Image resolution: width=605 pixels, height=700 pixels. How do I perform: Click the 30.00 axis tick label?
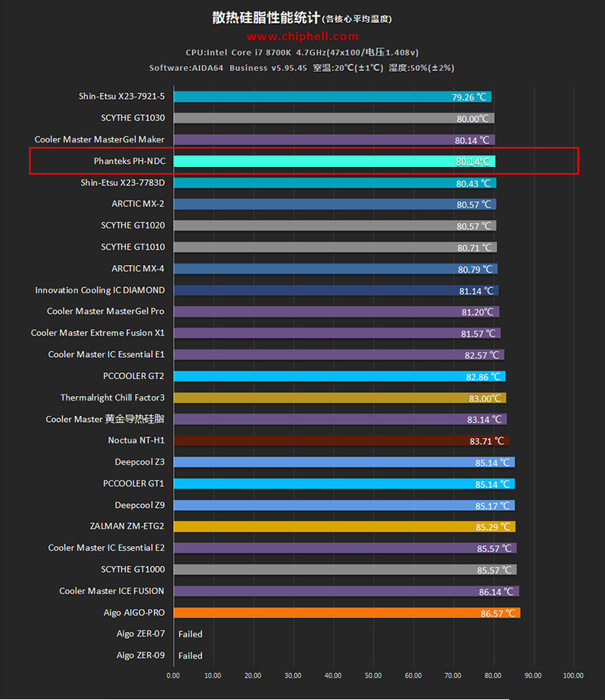pos(293,675)
